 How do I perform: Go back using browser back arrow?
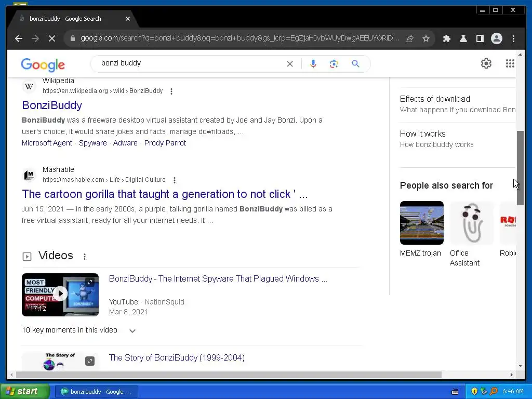[19, 38]
